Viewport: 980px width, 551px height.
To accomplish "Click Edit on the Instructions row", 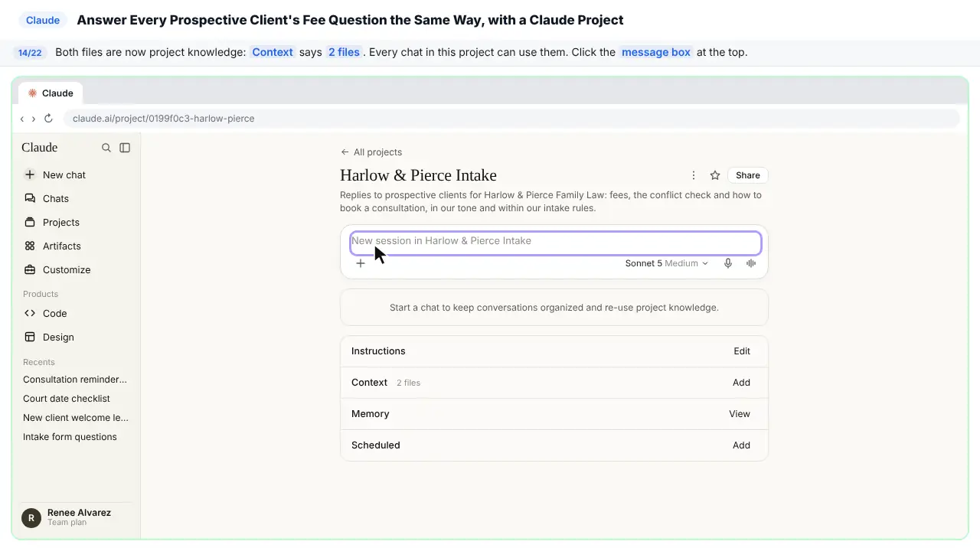I will coord(742,351).
